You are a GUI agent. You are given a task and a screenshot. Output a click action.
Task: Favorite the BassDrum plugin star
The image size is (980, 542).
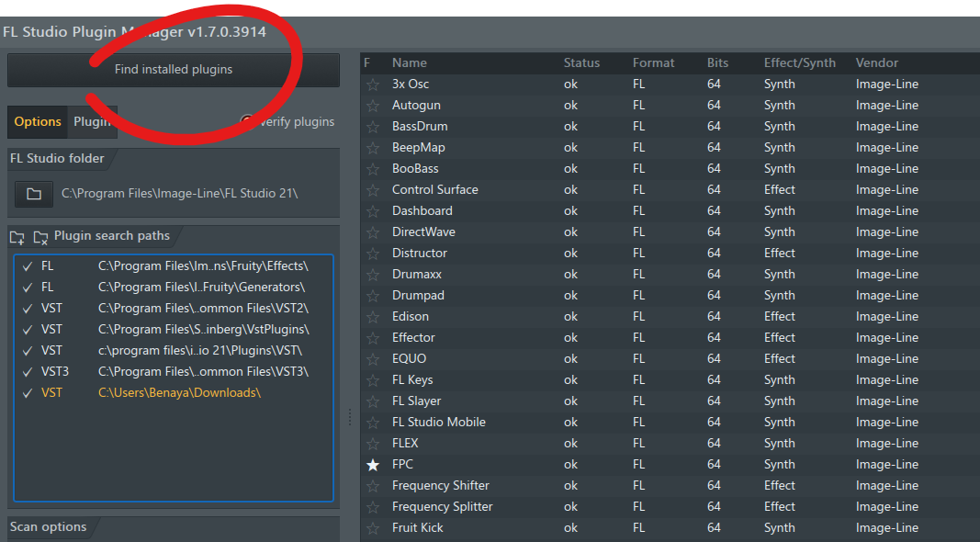click(373, 127)
